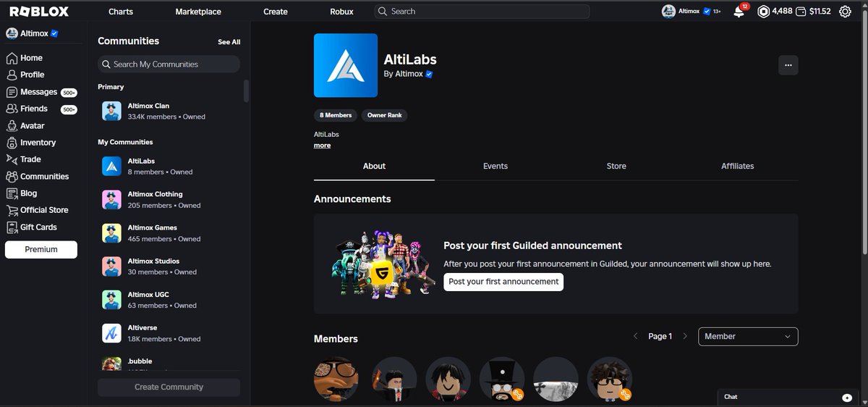Image resolution: width=868 pixels, height=407 pixels.
Task: Open Create in the top navigation
Action: 276,12
